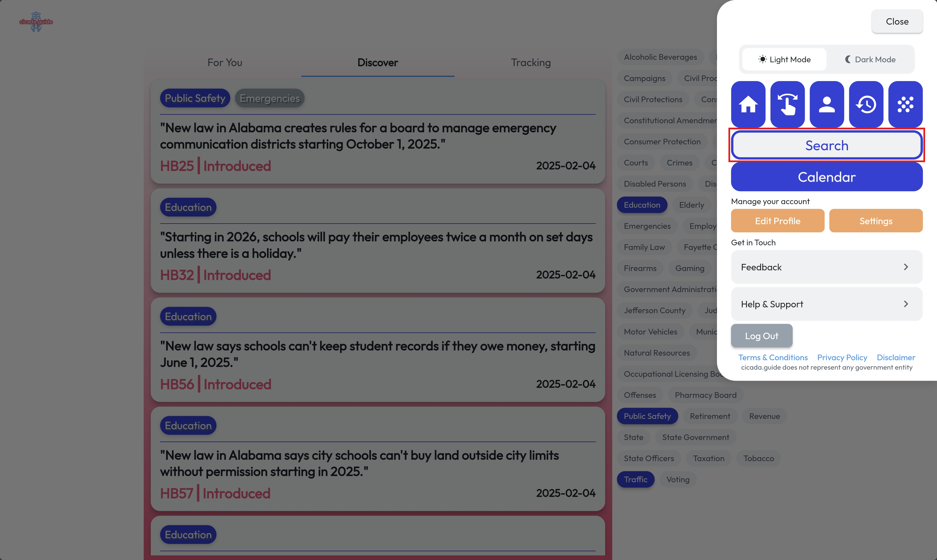Switch to Dark Mode

tap(870, 59)
